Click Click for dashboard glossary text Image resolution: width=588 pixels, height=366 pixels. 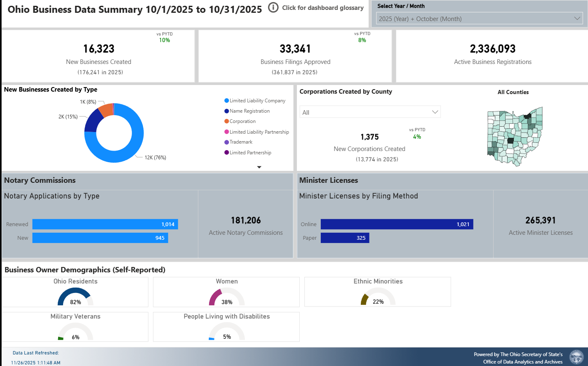point(322,7)
